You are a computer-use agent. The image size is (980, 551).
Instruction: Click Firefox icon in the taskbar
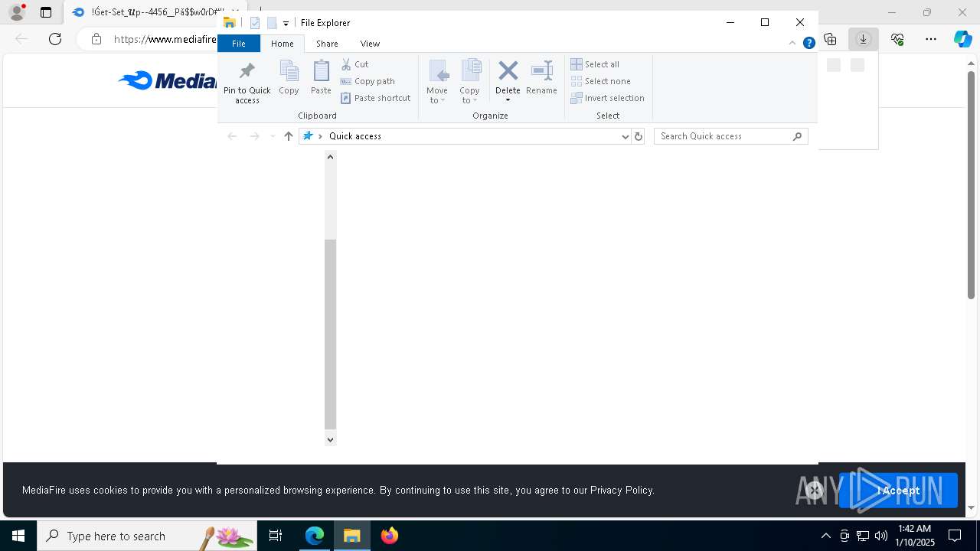[x=390, y=536]
